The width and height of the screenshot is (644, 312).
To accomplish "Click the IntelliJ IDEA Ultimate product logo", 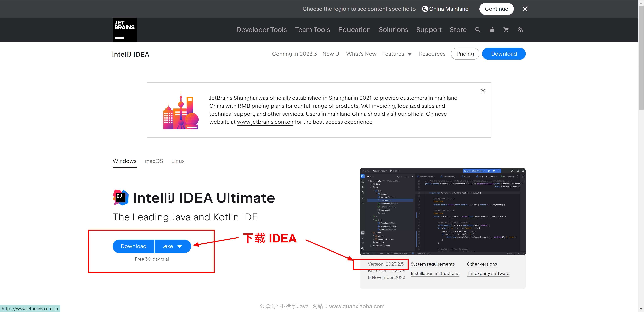I will coord(121,198).
